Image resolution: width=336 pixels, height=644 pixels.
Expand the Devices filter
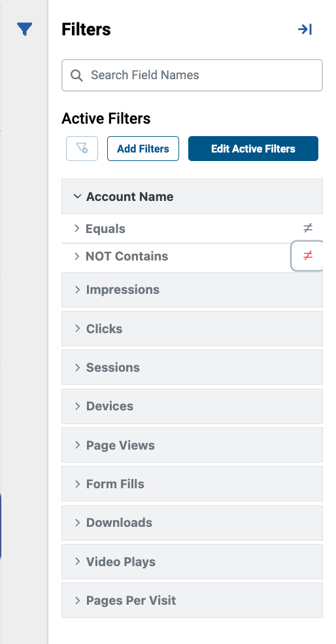pos(192,406)
